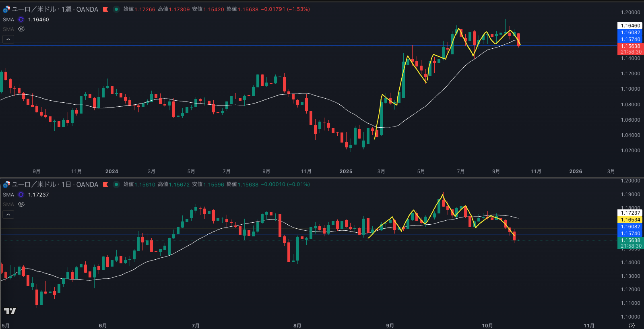
Task: Click the EUR/USD currency flag icon on weekly chart
Action: (x=6, y=9)
